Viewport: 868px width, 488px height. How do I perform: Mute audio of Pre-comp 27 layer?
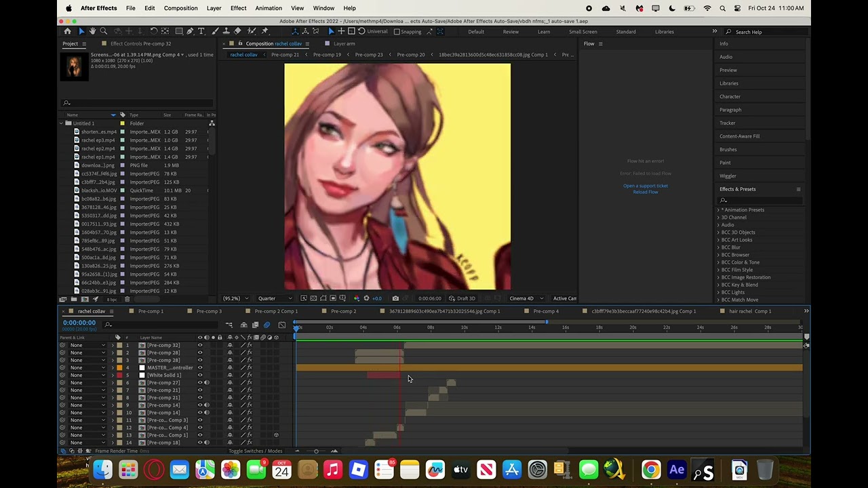(x=206, y=382)
